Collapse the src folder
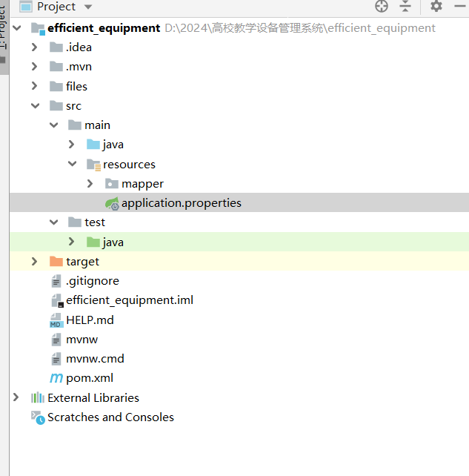The width and height of the screenshot is (469, 476). point(35,106)
